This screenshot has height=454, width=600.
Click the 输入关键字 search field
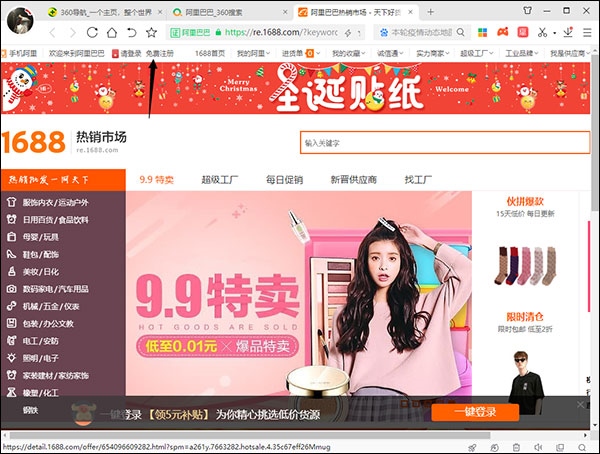[x=445, y=143]
